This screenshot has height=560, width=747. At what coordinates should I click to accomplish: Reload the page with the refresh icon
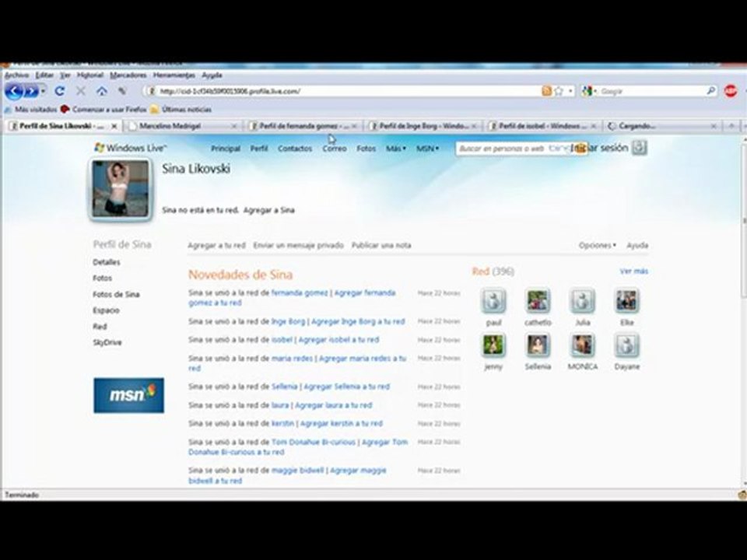(x=60, y=90)
